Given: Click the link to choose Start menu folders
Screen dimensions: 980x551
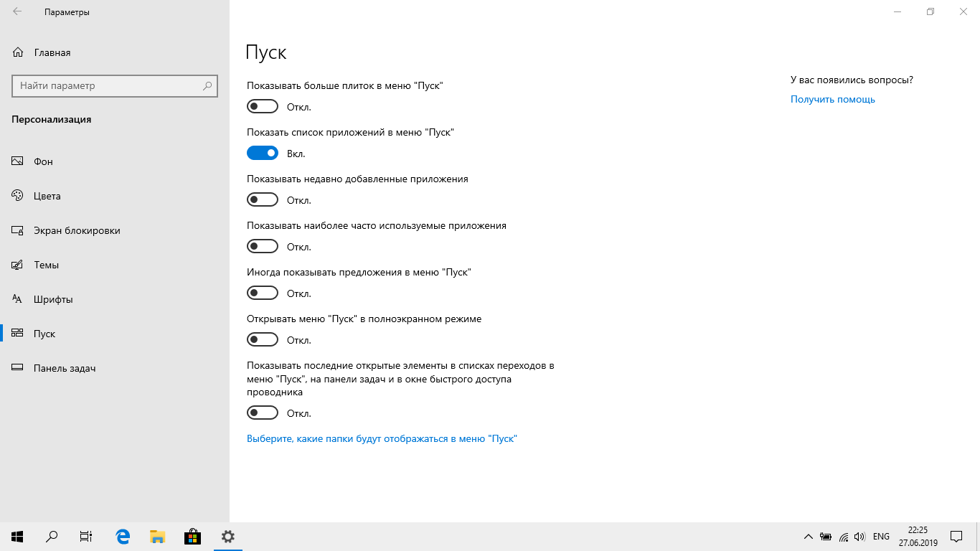Looking at the screenshot, I should [382, 438].
